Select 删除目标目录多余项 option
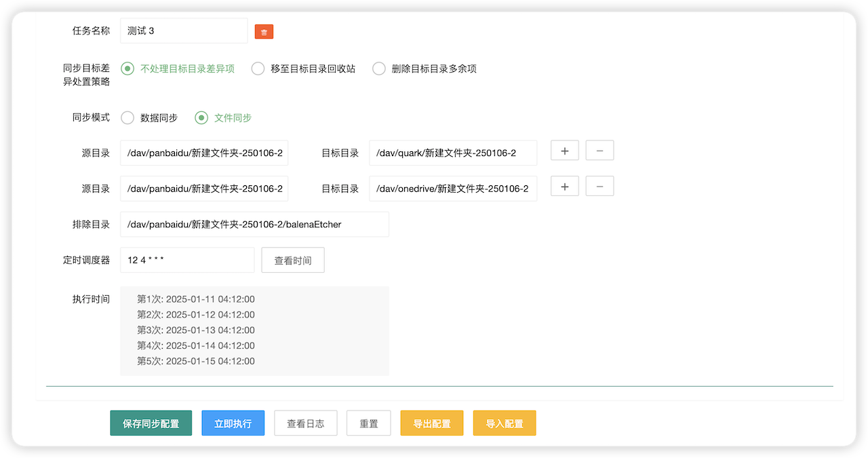This screenshot has width=868, height=458. point(378,69)
